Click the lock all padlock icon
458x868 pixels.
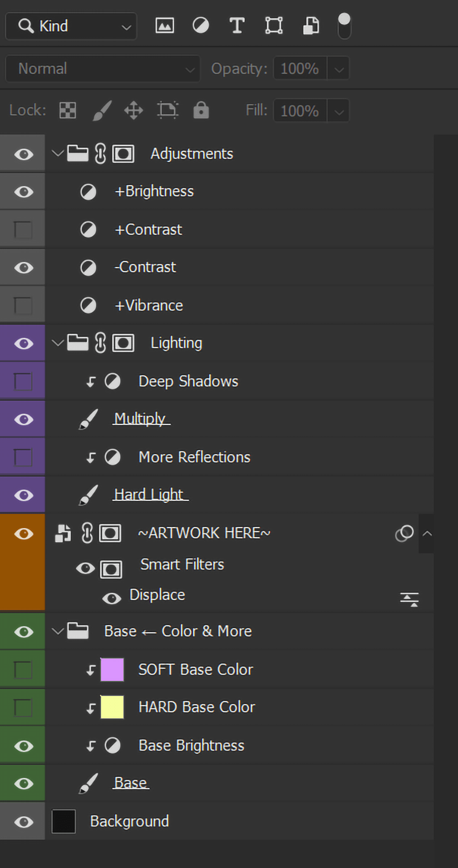pos(201,110)
